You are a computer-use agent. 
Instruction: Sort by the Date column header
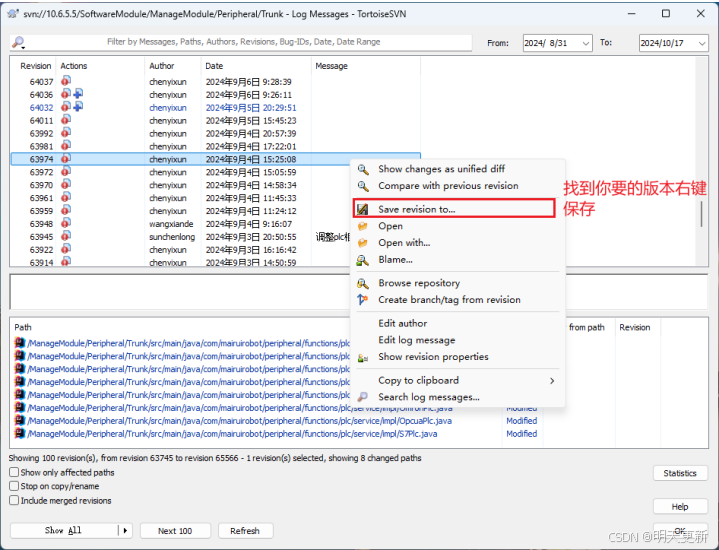pyautogui.click(x=256, y=66)
